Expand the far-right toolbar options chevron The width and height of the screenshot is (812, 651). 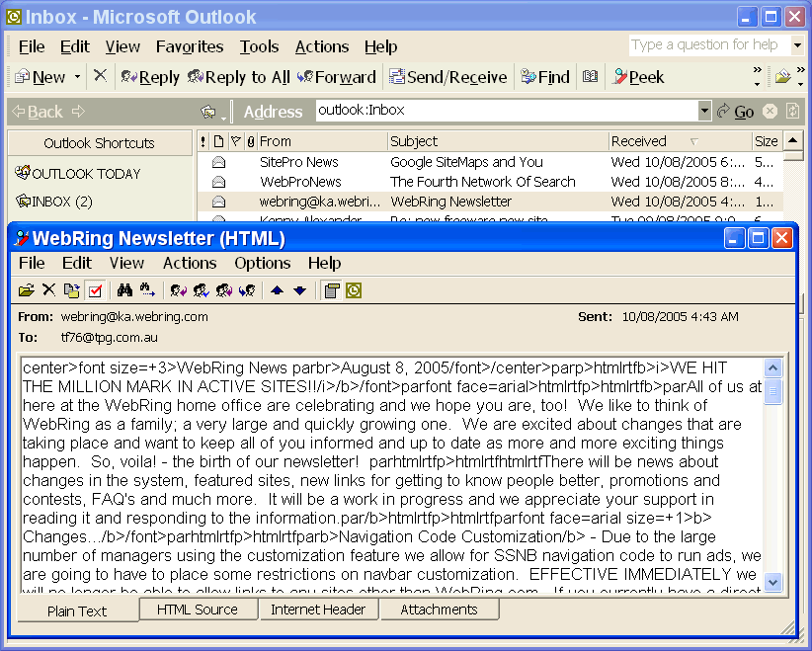coord(800,76)
